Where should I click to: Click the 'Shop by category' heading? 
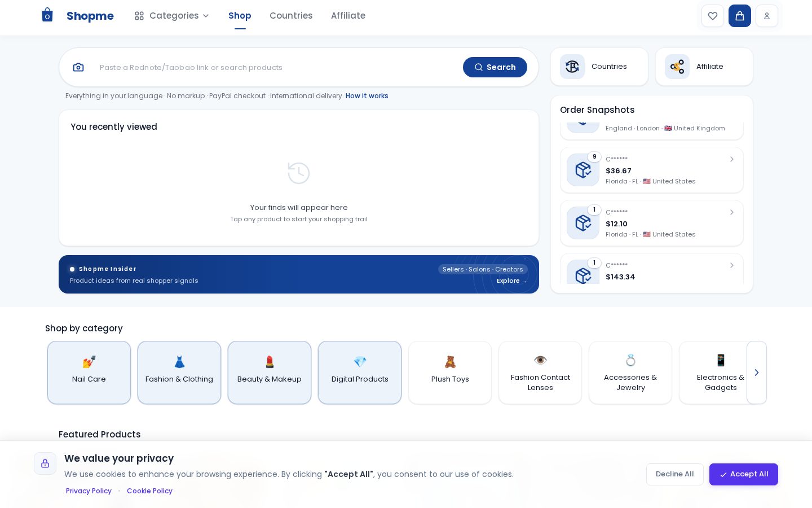pos(84,329)
